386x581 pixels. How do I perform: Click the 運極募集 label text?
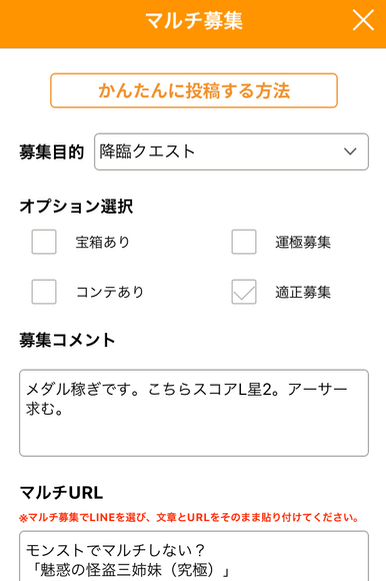coord(303,242)
